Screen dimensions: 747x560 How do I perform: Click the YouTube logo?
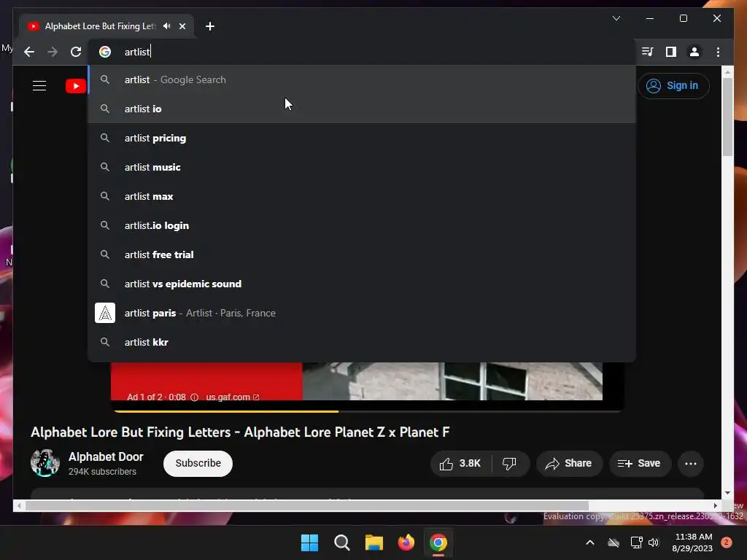pos(76,86)
